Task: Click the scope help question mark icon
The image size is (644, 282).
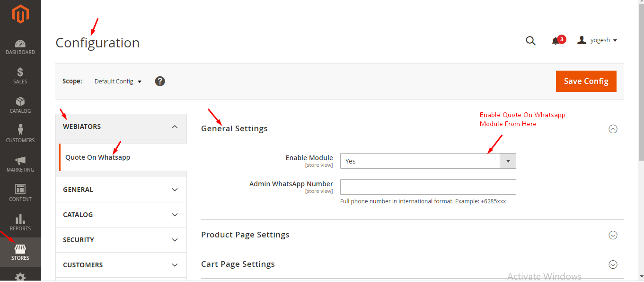Action: click(160, 81)
